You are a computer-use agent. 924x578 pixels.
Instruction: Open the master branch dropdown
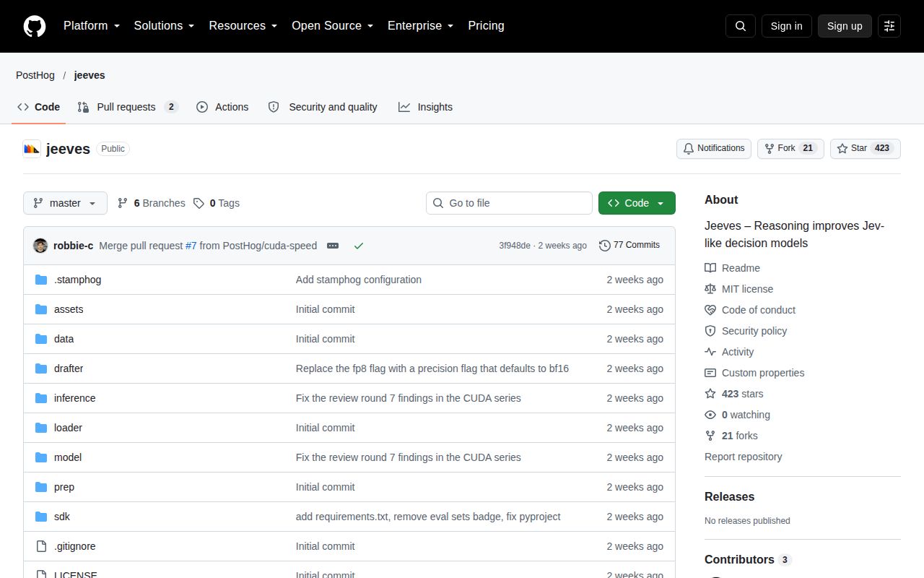coord(65,203)
